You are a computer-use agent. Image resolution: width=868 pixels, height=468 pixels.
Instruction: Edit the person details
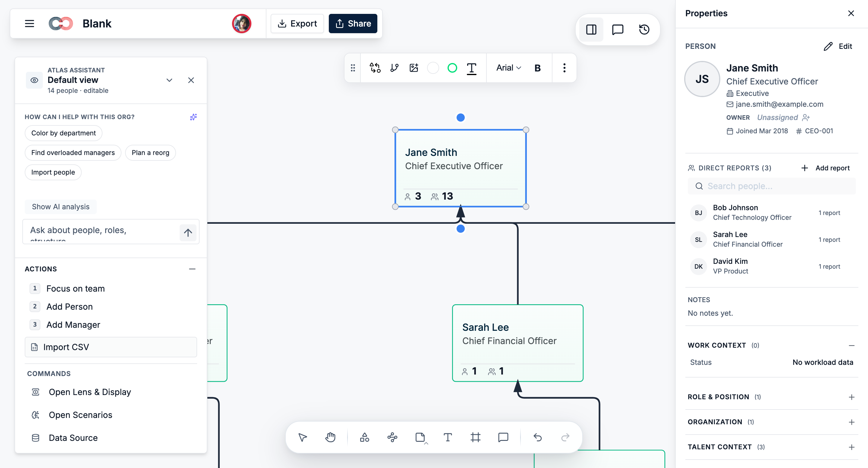coord(838,46)
